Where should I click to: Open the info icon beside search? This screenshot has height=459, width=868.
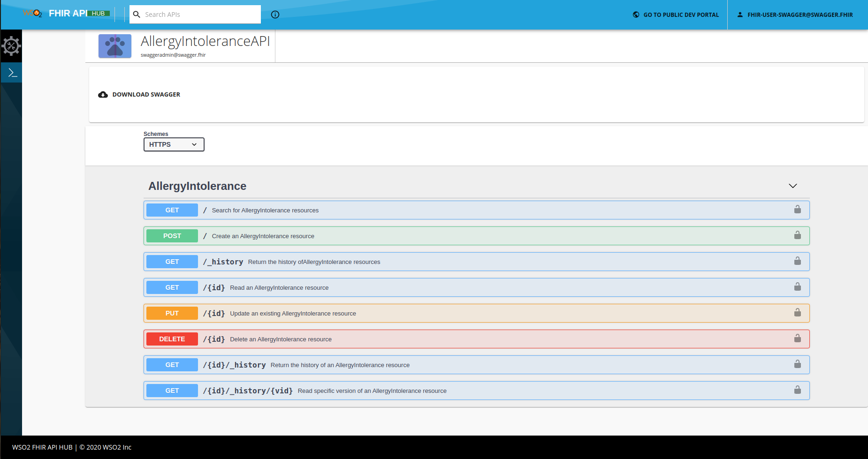coord(275,15)
